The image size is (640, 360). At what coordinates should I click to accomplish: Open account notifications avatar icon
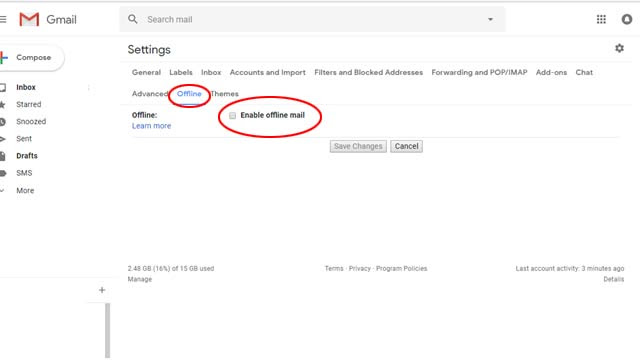627,19
